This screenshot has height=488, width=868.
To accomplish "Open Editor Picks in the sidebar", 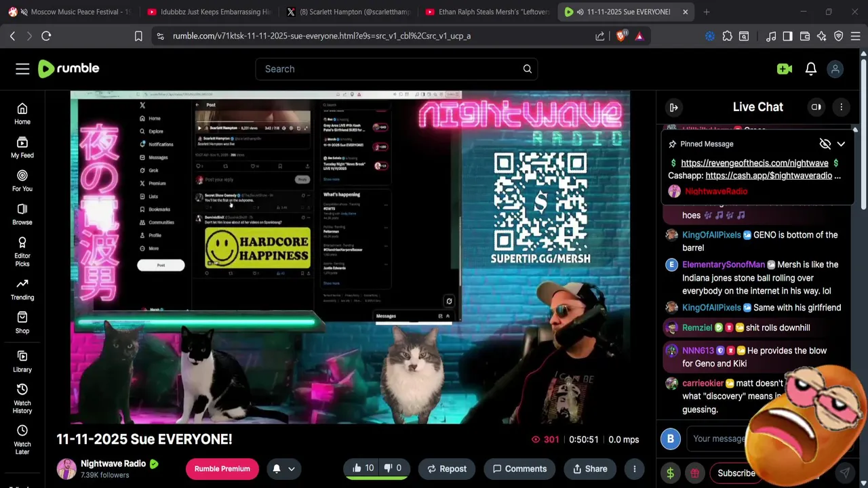I will coord(22,251).
